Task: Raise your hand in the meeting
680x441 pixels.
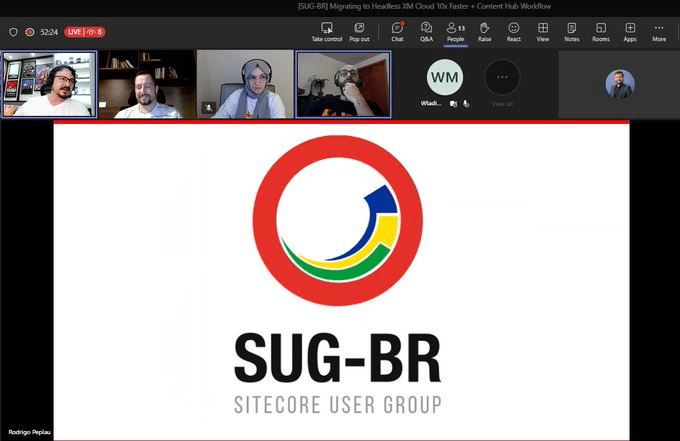Action: pos(484,31)
